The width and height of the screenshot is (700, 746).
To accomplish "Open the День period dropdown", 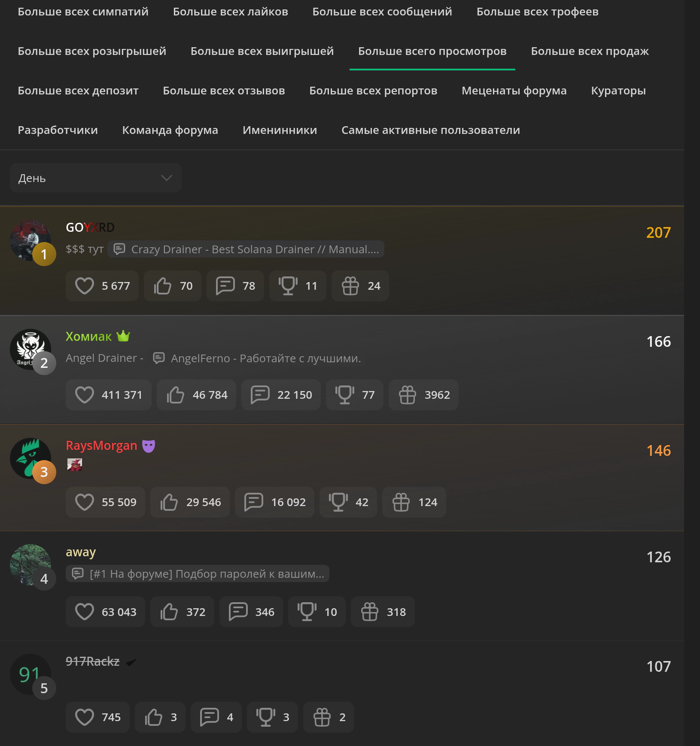I will click(95, 178).
